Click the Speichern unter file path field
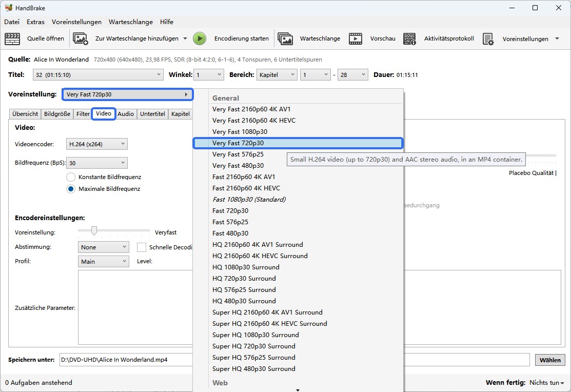Viewport: 571px width, 392px height. tap(126, 360)
